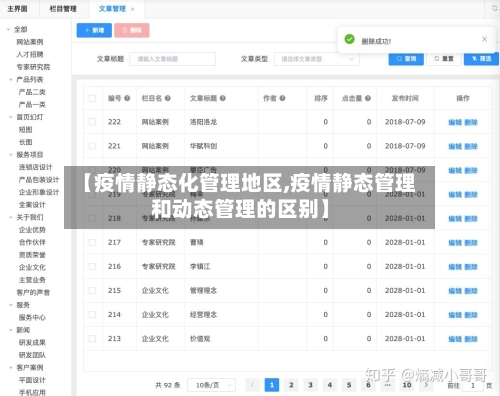This screenshot has width=500, height=396.
Task: Collapse the 全部 tree node
Action: tap(8, 30)
